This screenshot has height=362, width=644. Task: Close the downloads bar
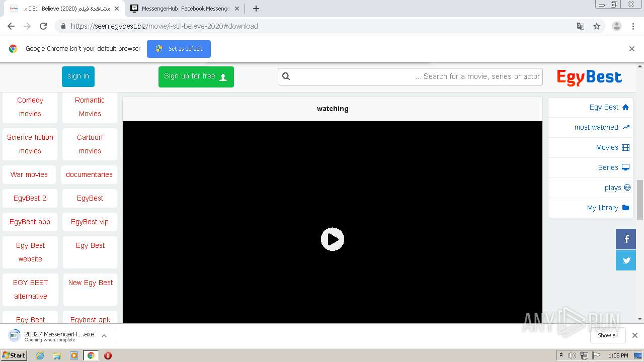(635, 335)
